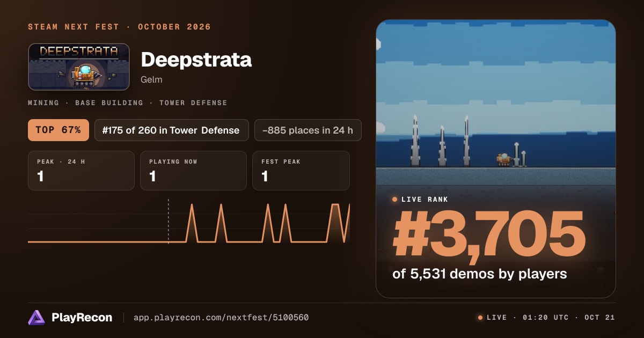The width and height of the screenshot is (644, 338).
Task: Open the Deepstrata game cover thumbnail
Action: point(79,67)
